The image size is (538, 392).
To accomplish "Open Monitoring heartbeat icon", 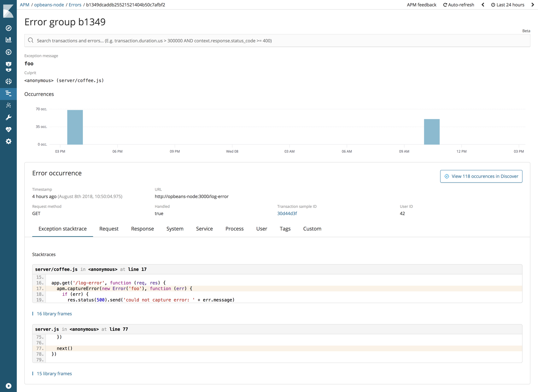I will click(x=9, y=129).
